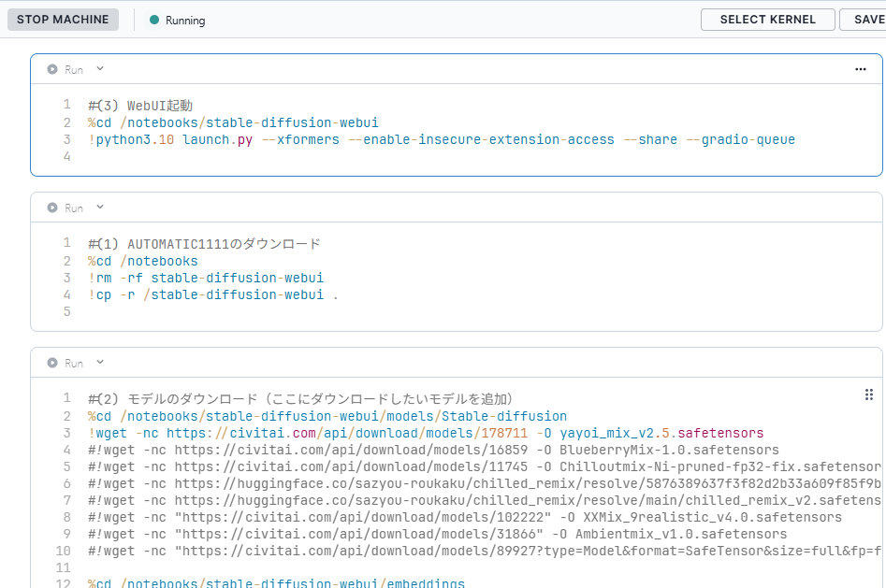The height and width of the screenshot is (588, 886).
Task: Expand run options for model download cell
Action: coord(100,363)
